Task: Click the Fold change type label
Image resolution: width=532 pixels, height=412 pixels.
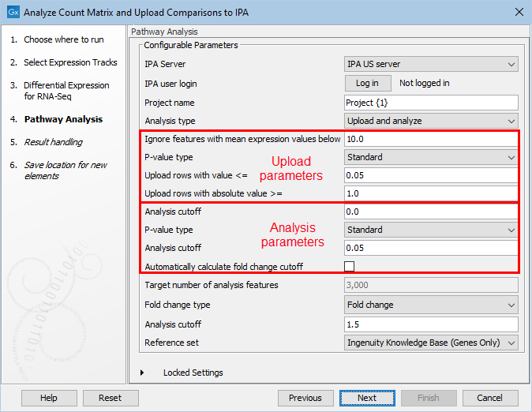Action: 178,305
